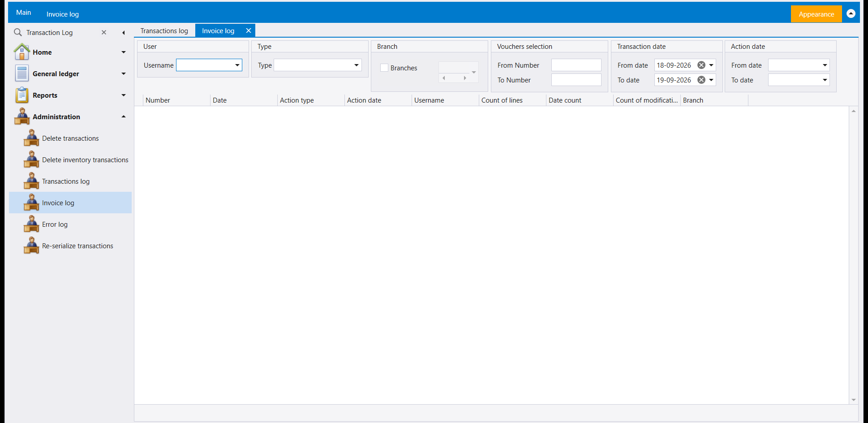
Task: Sort by the Action type column header
Action: click(x=311, y=100)
